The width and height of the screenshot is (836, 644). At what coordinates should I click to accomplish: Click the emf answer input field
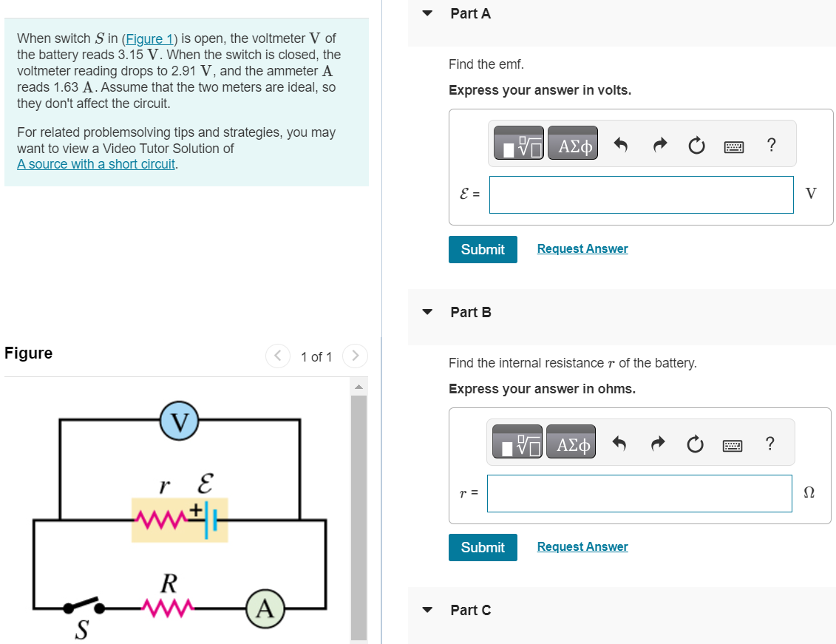pyautogui.click(x=642, y=194)
